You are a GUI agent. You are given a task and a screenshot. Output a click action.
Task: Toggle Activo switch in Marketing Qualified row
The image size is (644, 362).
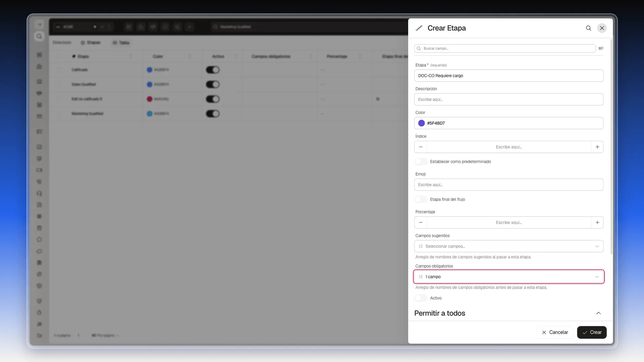[x=213, y=114]
